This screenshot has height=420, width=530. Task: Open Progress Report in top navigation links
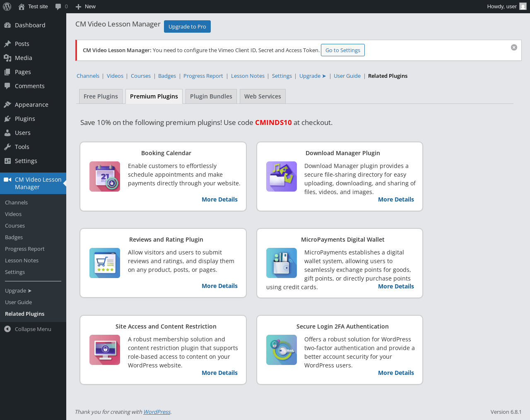tap(203, 76)
